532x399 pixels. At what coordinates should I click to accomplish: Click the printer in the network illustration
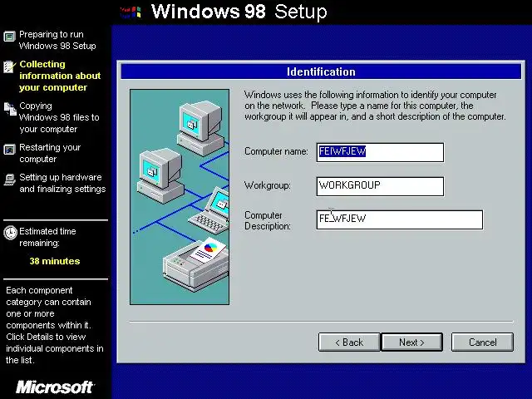point(196,264)
